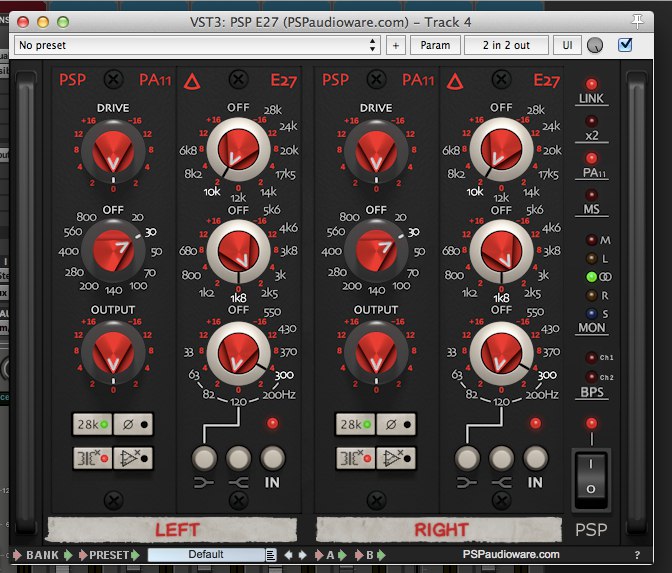Flip the PSP main power switch
The image size is (672, 573).
(592, 479)
